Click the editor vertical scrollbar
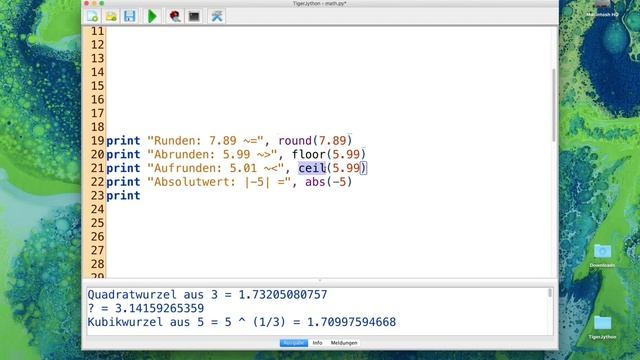Viewport: 640px width, 360px height. 554,105
